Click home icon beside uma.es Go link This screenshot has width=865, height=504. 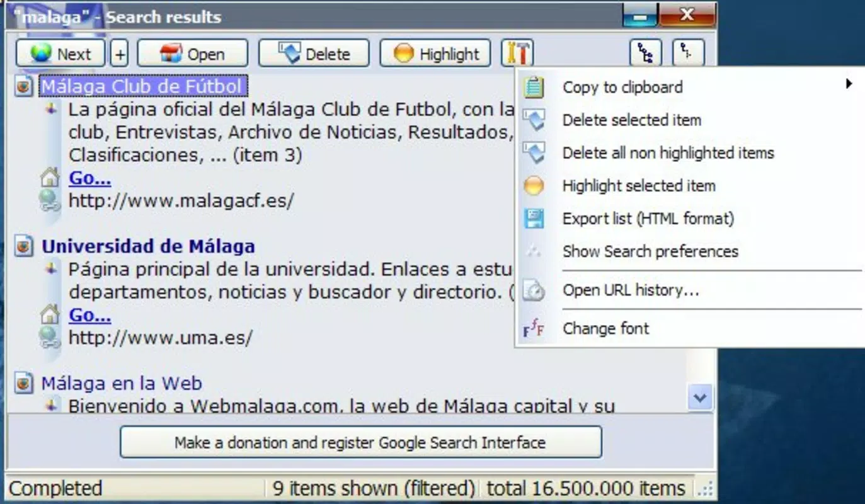tap(50, 314)
